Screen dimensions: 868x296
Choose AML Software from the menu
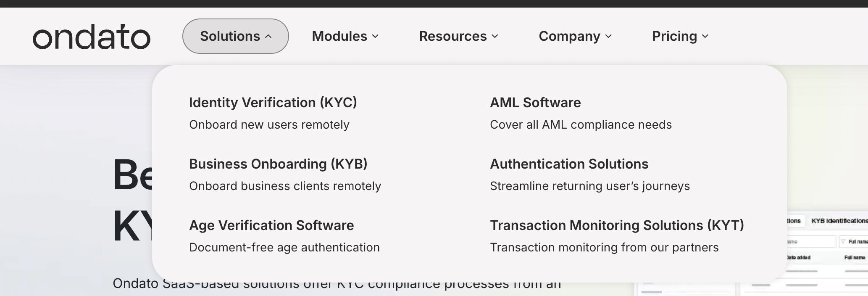[535, 103]
